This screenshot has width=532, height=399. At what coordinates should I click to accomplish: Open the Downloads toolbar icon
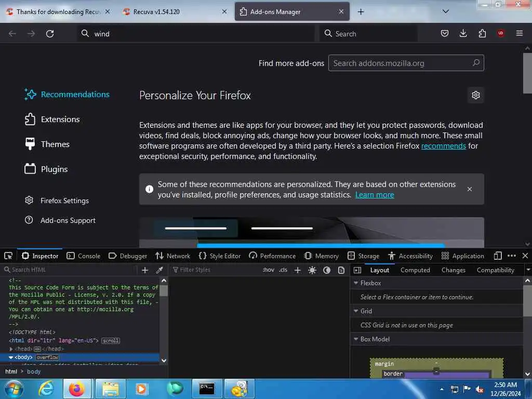point(463,33)
